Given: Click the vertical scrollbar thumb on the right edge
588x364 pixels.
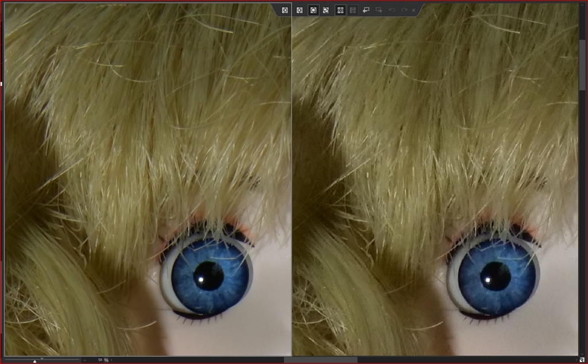Looking at the screenshot, I should [x=582, y=64].
